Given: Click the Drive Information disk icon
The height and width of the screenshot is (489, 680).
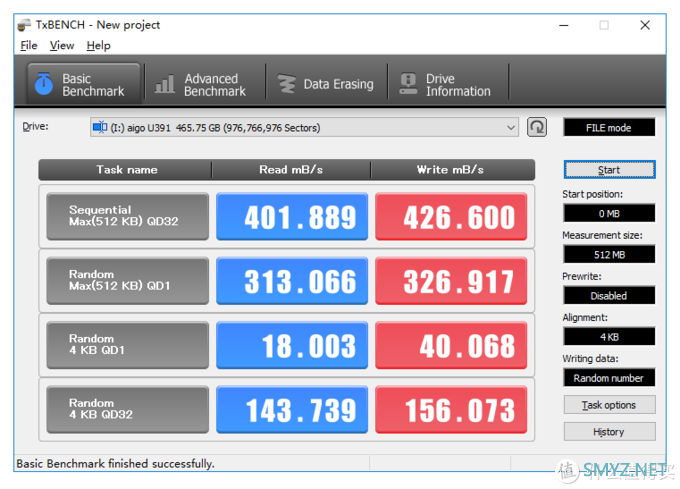Looking at the screenshot, I should (x=408, y=84).
